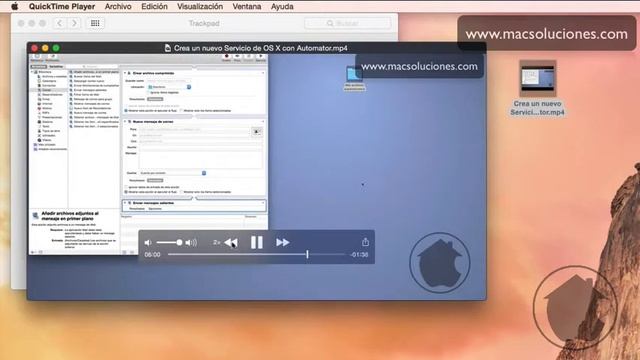This screenshot has height=360, width=640.
Task: Open the share menu icon in player
Action: click(x=365, y=242)
